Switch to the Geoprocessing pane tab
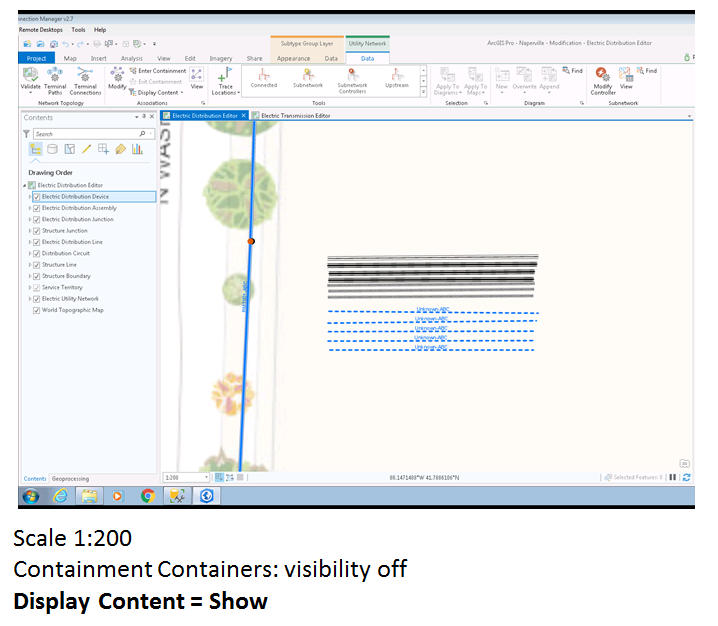Viewport: 718px width, 626px height. coord(70,479)
